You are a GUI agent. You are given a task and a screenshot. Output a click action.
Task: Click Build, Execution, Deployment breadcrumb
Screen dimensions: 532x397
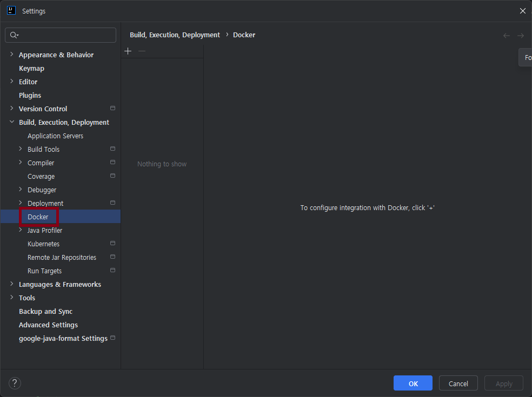(x=175, y=35)
